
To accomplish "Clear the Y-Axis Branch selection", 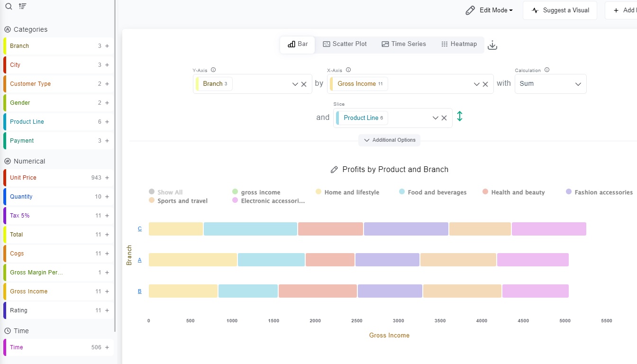I will coord(304,84).
